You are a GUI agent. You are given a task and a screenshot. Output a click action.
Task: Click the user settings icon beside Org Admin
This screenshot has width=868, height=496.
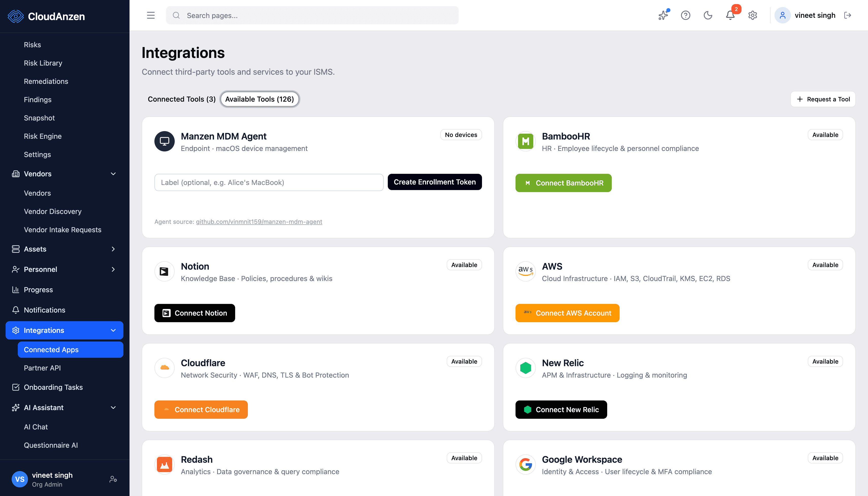[x=113, y=479]
